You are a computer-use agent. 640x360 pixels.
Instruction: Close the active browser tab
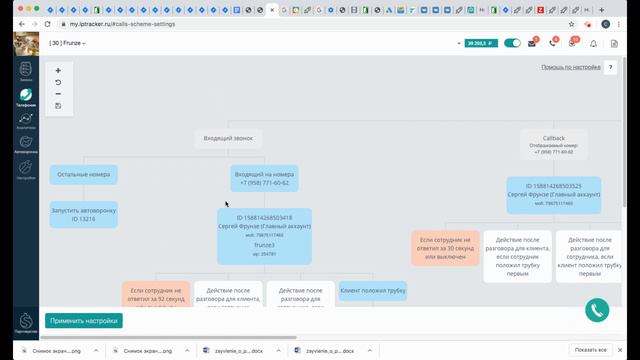click(x=272, y=10)
